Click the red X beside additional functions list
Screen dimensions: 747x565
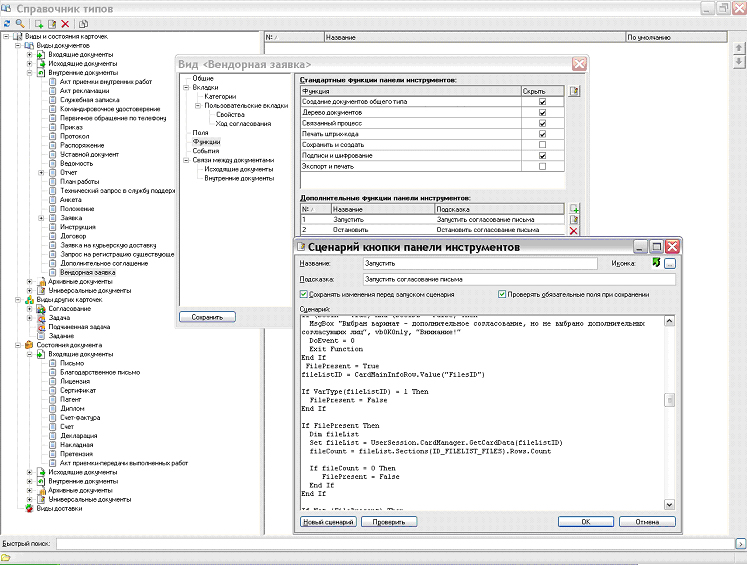tap(574, 231)
